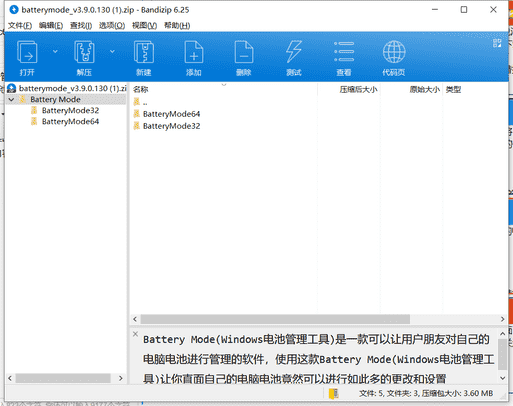The width and height of the screenshot is (513, 406).
Task: Click BatteryMode64 folder icon in file list
Action: (x=136, y=114)
